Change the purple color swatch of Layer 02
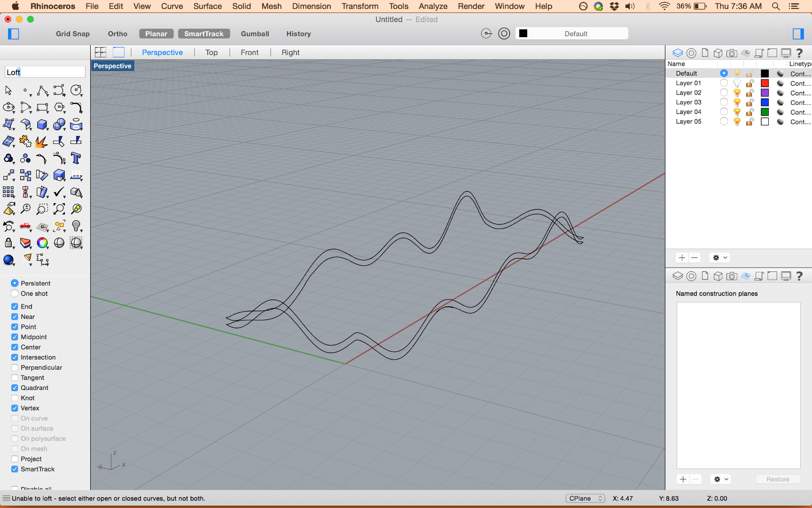The height and width of the screenshot is (508, 812). click(765, 93)
